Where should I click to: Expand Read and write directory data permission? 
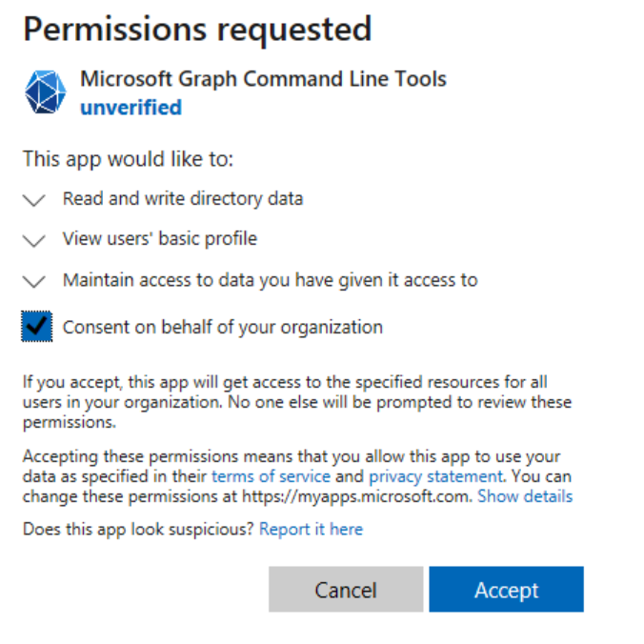[x=34, y=200]
